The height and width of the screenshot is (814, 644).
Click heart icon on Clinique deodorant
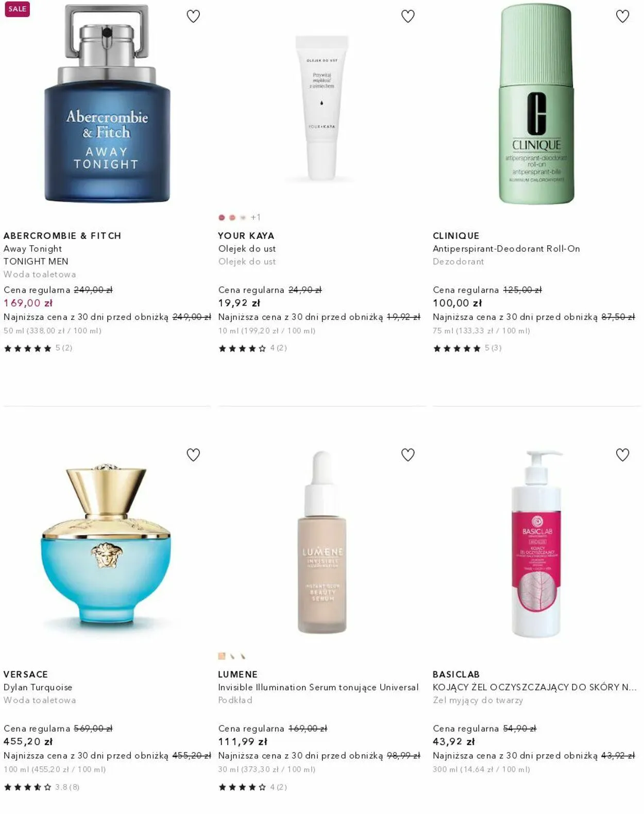point(622,16)
